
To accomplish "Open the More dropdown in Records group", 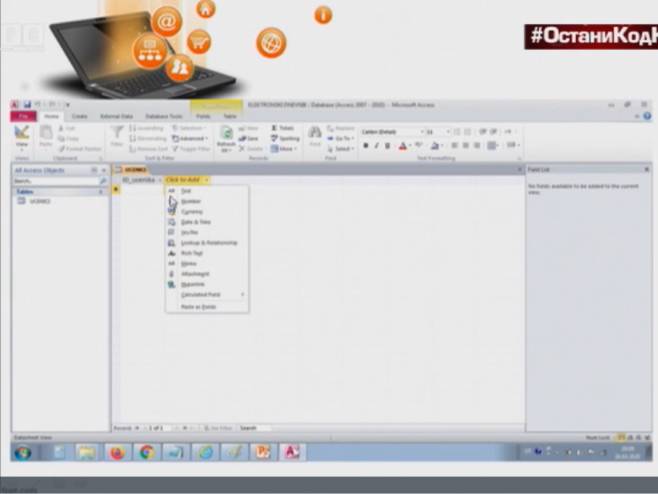I will coord(284,149).
